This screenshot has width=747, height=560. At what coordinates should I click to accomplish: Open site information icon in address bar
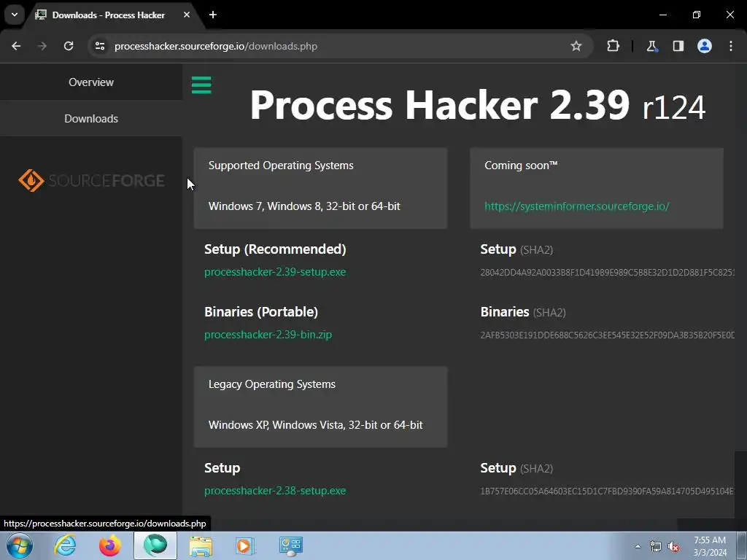(x=99, y=46)
